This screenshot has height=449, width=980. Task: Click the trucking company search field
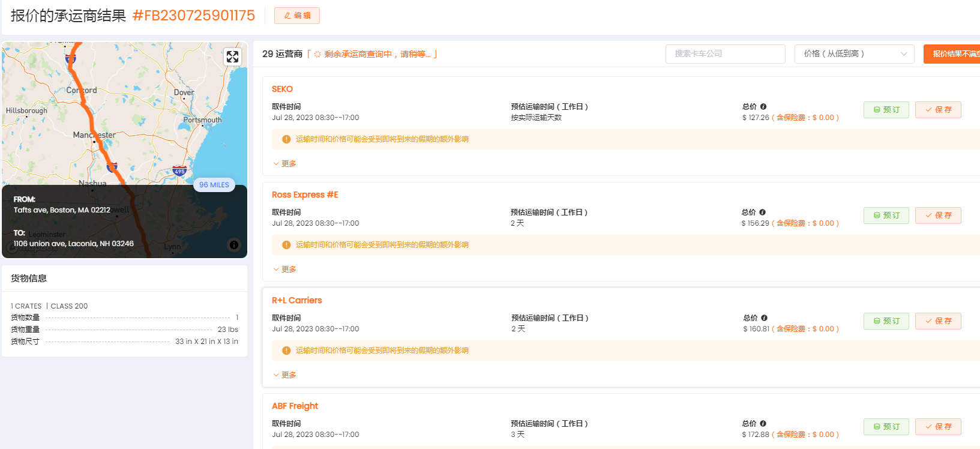click(725, 54)
